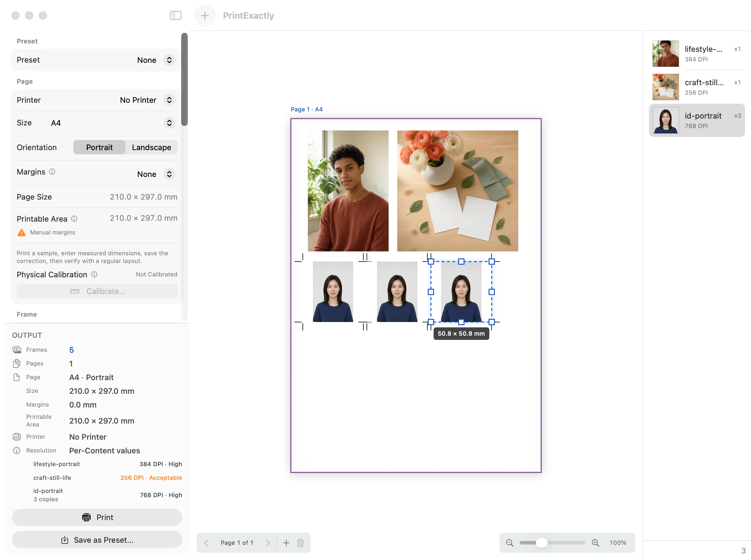The height and width of the screenshot is (560, 751).
Task: Click the Frames output icon
Action: click(x=17, y=349)
